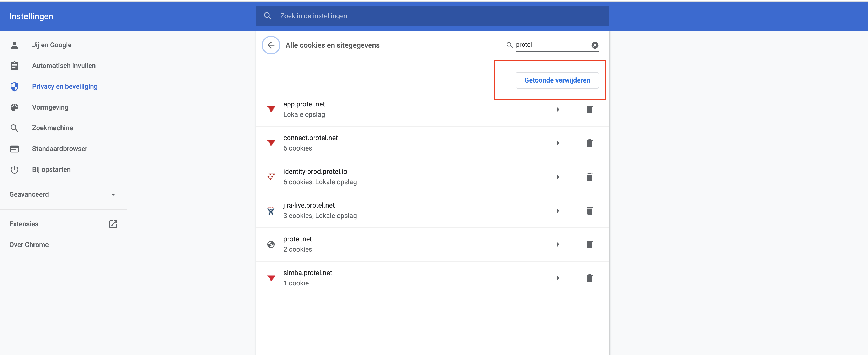Select Zoekmachine in sidebar

[52, 128]
